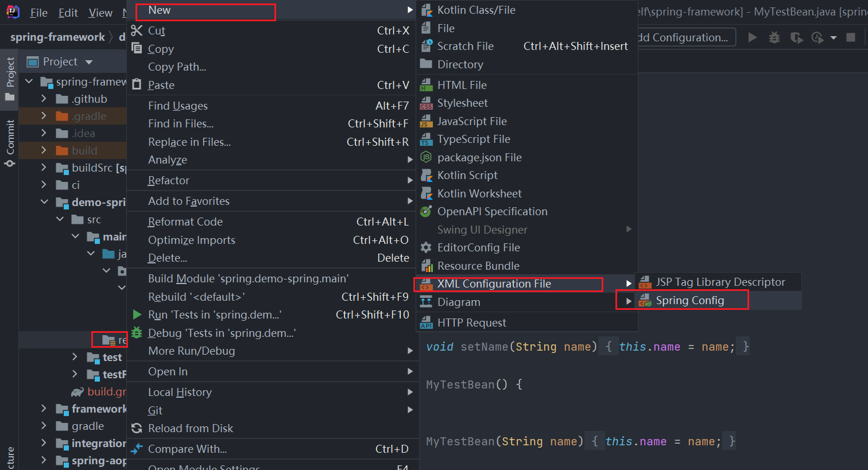The height and width of the screenshot is (470, 868).
Task: Click the toolbar Stop button
Action: click(x=851, y=37)
